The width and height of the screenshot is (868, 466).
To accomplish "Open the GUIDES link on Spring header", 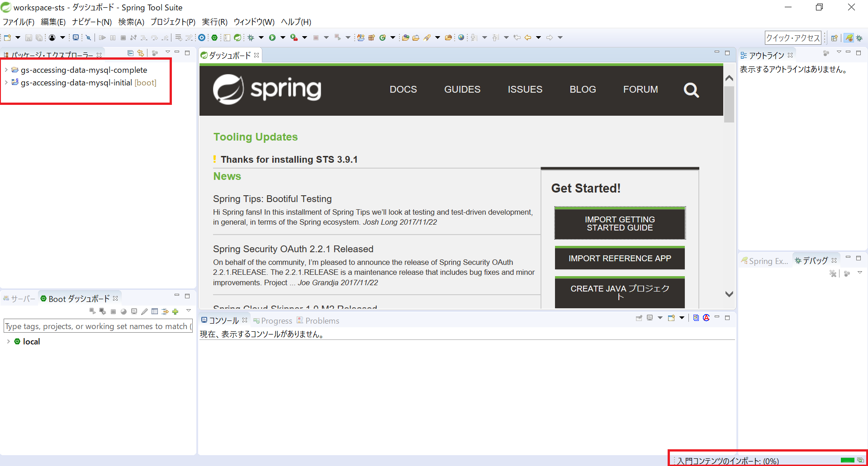I will pos(462,89).
